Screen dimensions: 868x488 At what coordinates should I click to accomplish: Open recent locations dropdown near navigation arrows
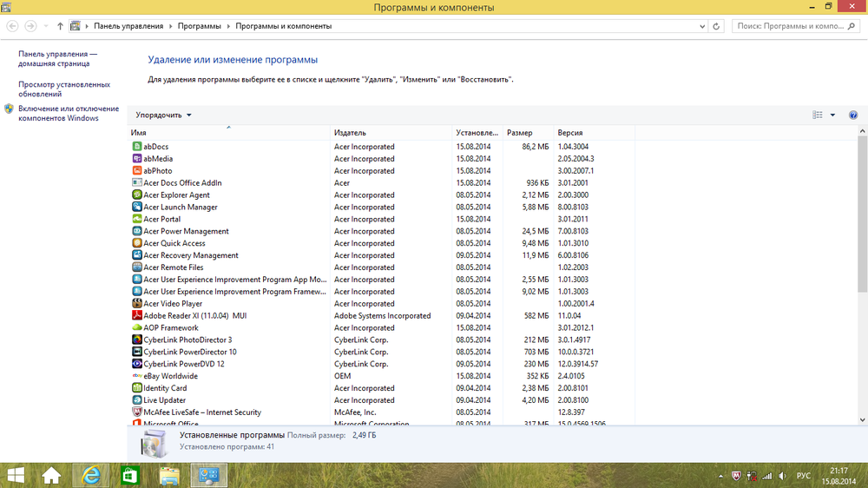point(45,26)
